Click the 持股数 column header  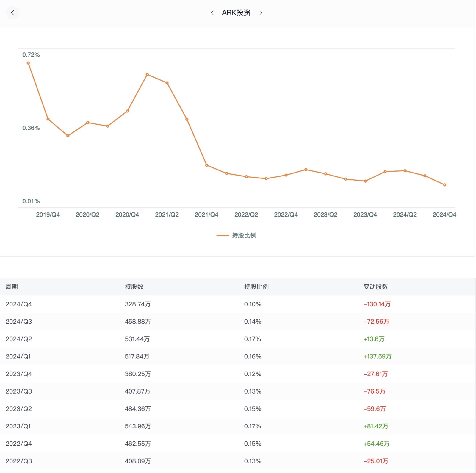pyautogui.click(x=134, y=287)
